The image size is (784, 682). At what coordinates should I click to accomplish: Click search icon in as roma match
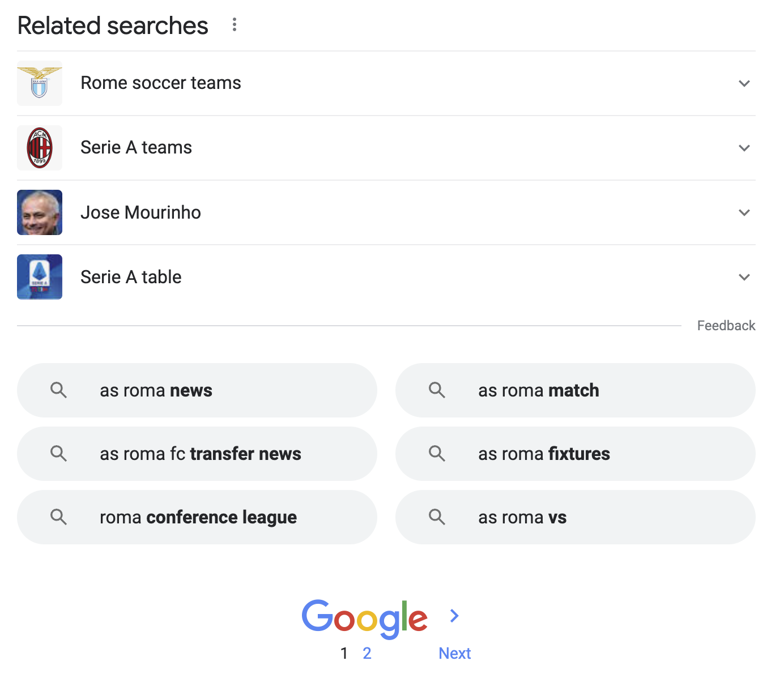[x=437, y=390]
